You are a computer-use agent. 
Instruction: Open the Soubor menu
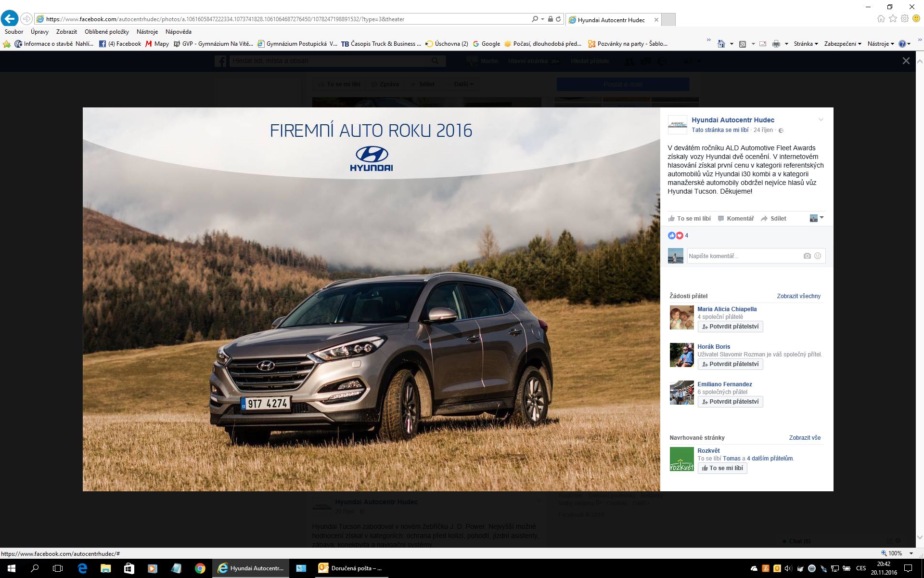[x=14, y=32]
